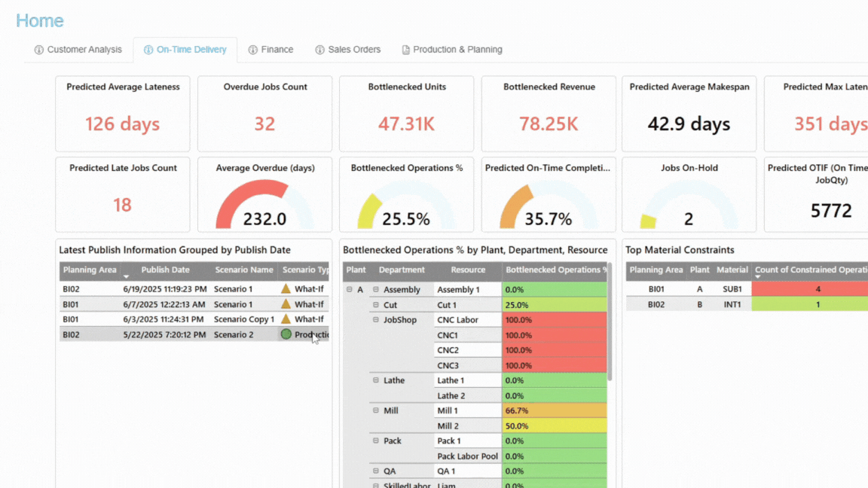Click the green Production indicator for Scenario 2
868x488 pixels.
click(x=286, y=334)
